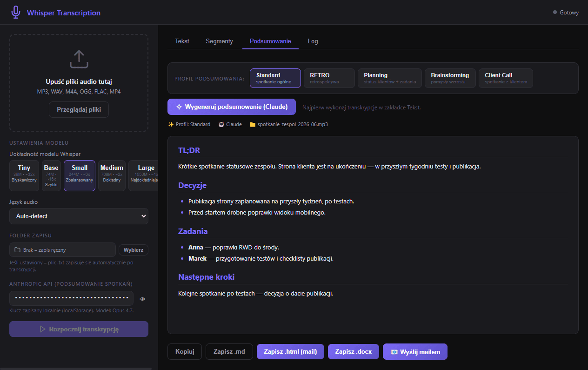This screenshot has height=370, width=588.
Task: Select the Small model option
Action: point(80,176)
